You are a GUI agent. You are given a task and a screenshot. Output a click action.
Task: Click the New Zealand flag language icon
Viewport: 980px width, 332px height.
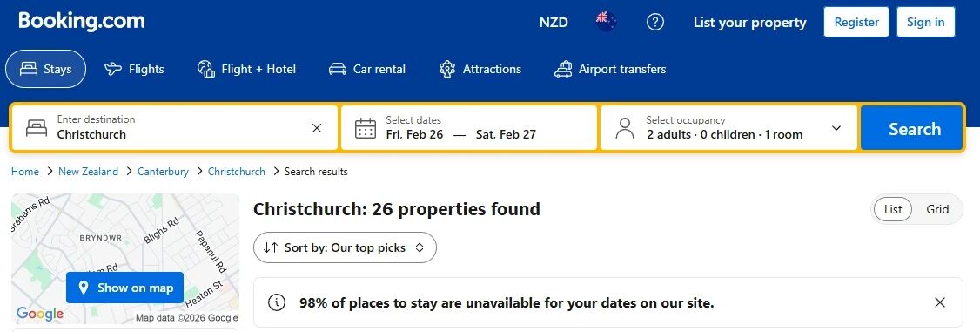click(x=607, y=23)
